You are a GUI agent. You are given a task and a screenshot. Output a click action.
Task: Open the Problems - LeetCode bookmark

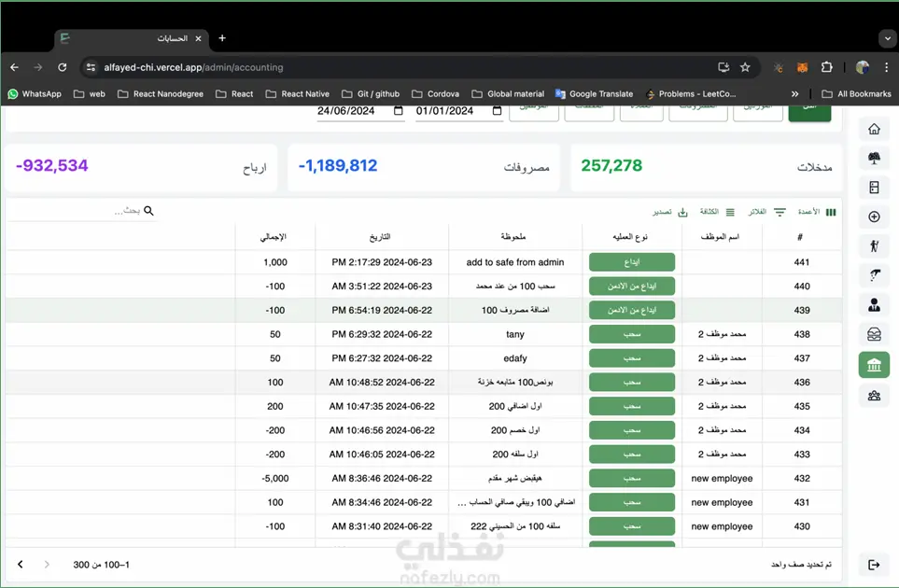(691, 94)
